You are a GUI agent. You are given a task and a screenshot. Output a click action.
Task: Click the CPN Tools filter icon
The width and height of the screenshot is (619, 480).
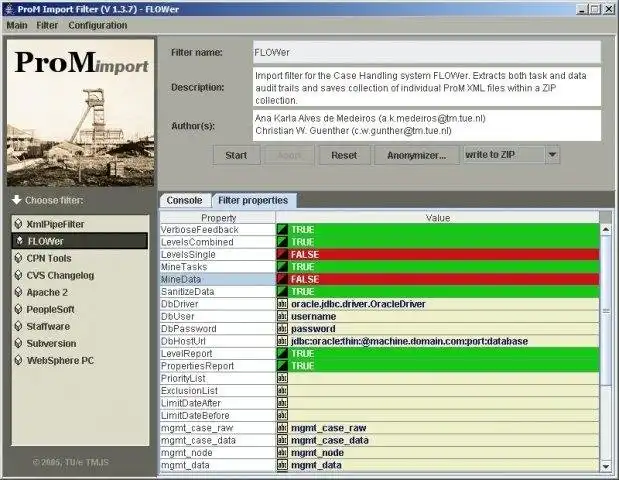pyautogui.click(x=18, y=258)
